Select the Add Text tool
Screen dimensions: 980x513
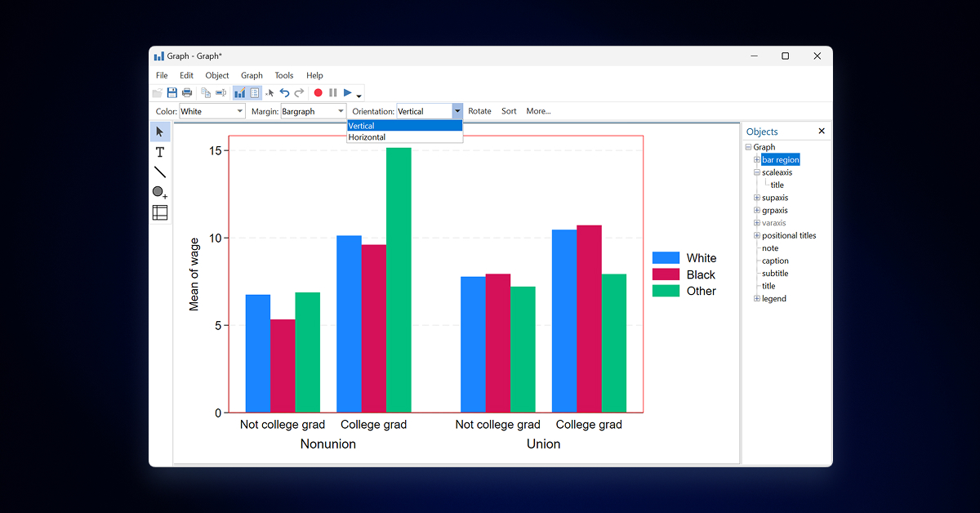pyautogui.click(x=160, y=152)
